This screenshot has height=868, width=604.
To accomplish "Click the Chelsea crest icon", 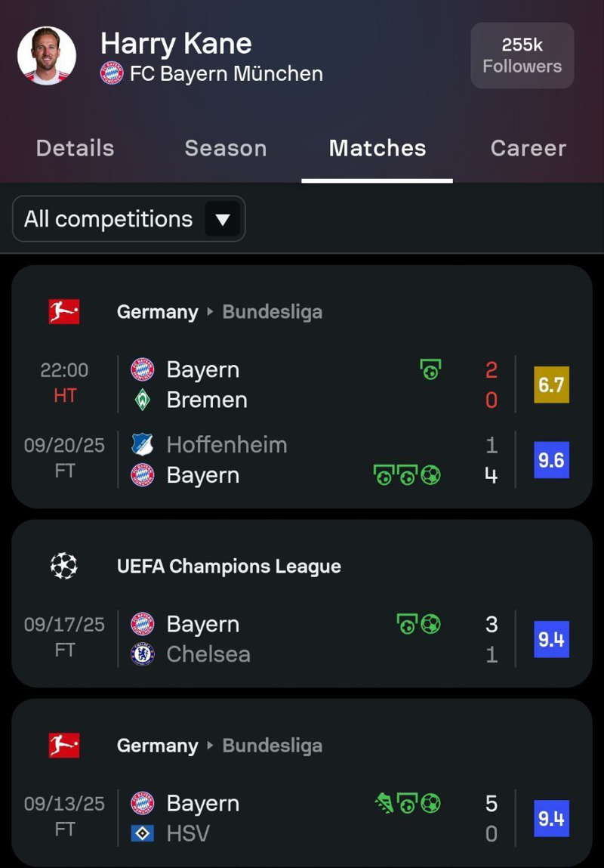I will pos(143,654).
